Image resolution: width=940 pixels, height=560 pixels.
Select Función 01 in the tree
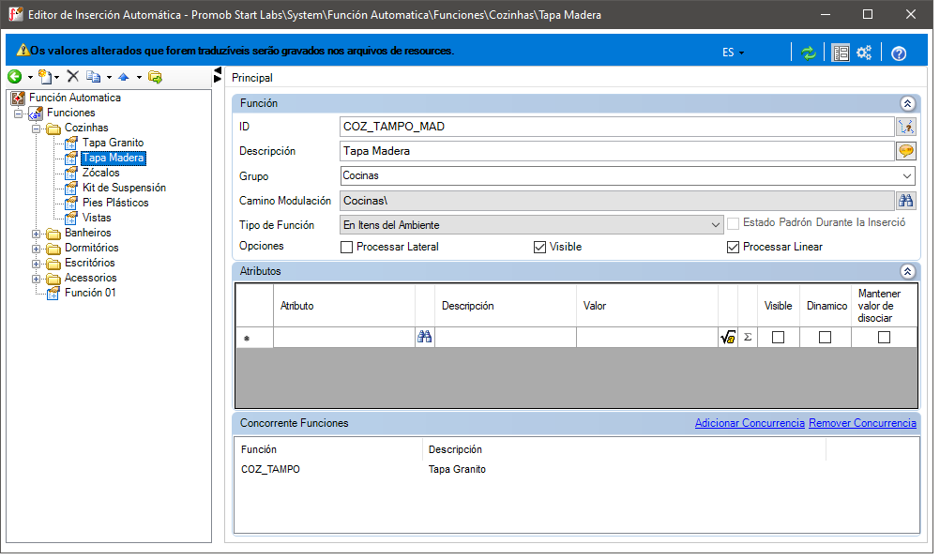click(90, 293)
